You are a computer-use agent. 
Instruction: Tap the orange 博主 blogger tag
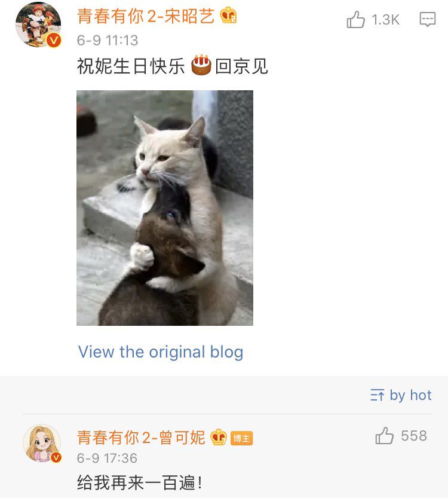pyautogui.click(x=241, y=438)
